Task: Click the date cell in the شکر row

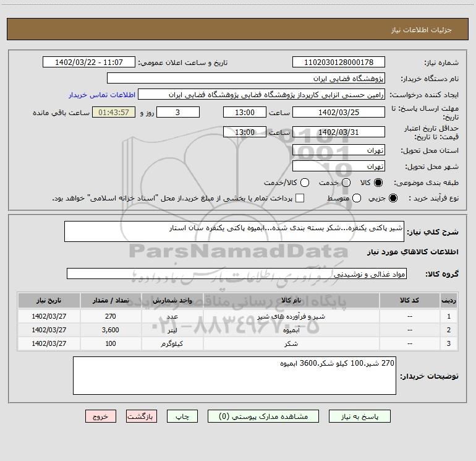Action: tap(49, 343)
